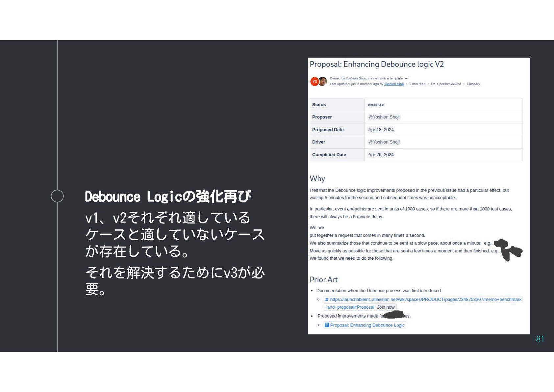Click the Confluence icon before the atlassian link

tap(327, 300)
